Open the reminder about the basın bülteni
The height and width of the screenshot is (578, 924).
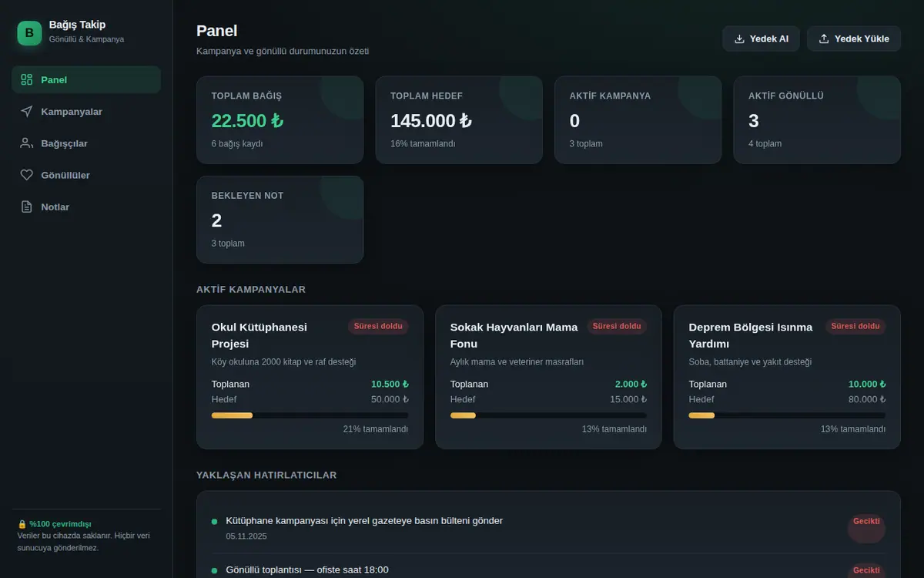(364, 520)
